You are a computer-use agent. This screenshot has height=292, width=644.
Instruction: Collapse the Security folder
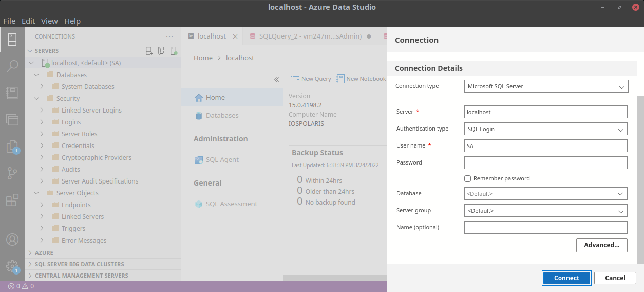tap(36, 98)
